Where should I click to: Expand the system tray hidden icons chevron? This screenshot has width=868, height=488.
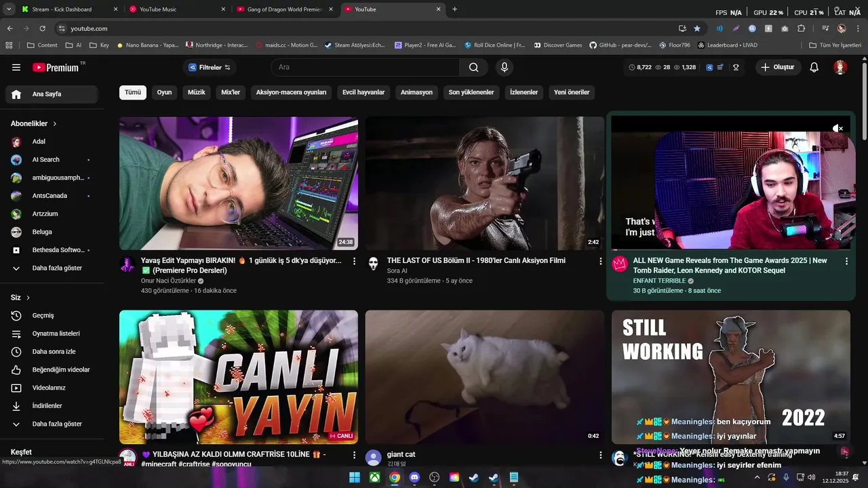(757, 477)
